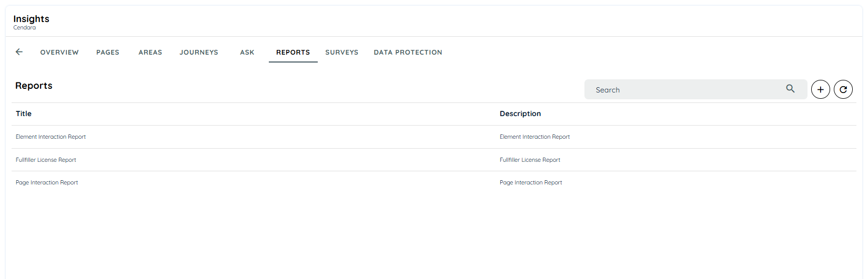Click the Reports section heading
The width and height of the screenshot is (868, 279).
34,86
